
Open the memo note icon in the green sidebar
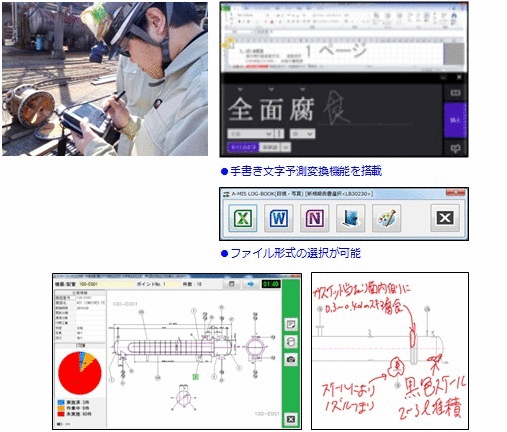(x=291, y=324)
